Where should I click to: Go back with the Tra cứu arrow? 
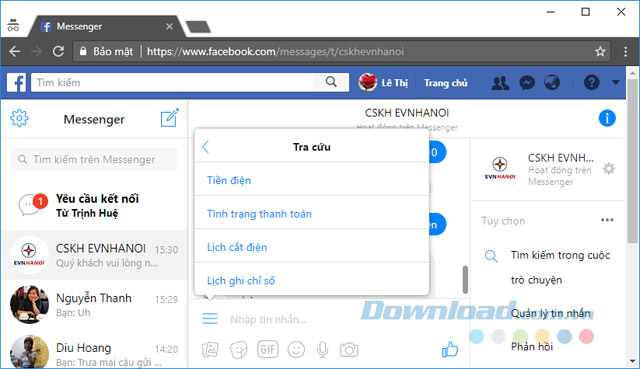pyautogui.click(x=206, y=147)
